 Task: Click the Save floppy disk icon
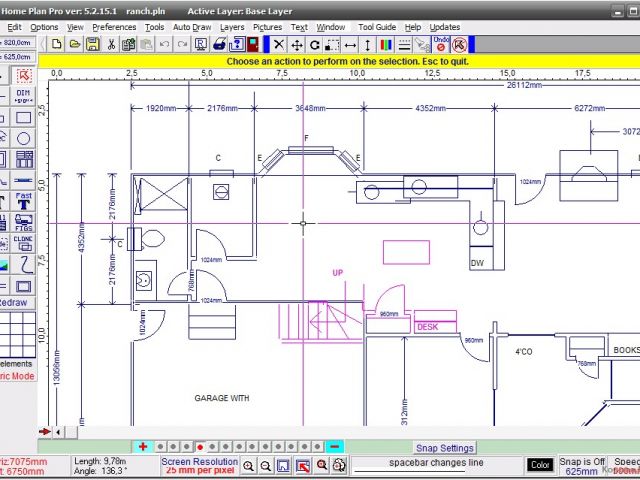coord(92,44)
